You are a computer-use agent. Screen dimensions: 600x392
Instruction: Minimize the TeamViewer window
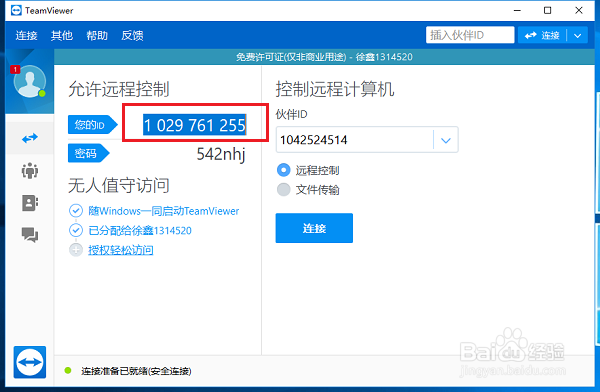click(517, 10)
